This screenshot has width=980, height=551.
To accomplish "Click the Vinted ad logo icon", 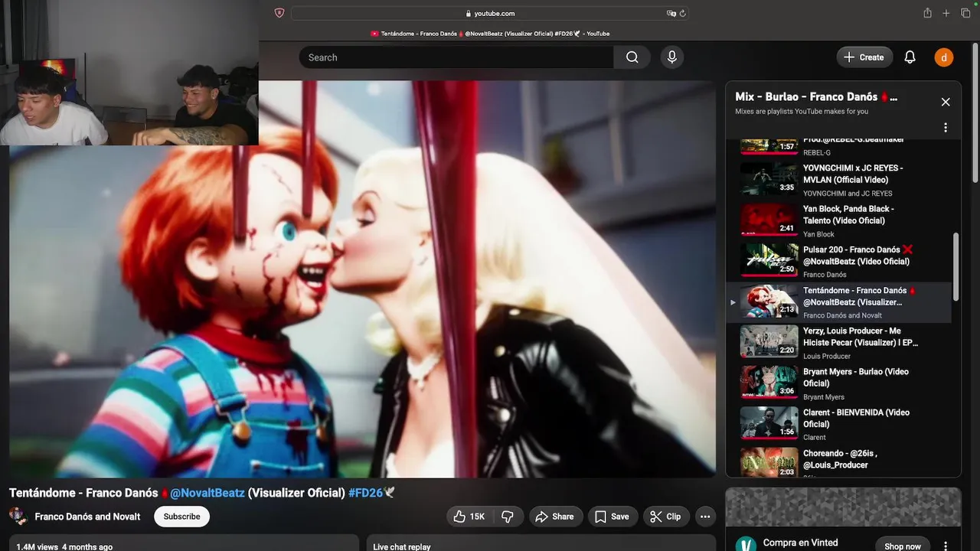I will tap(746, 544).
